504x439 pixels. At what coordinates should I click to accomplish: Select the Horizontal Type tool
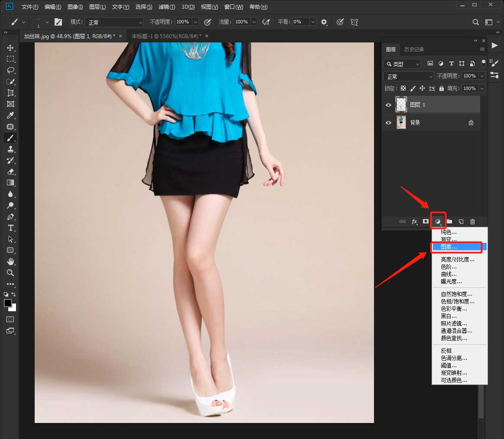point(10,228)
